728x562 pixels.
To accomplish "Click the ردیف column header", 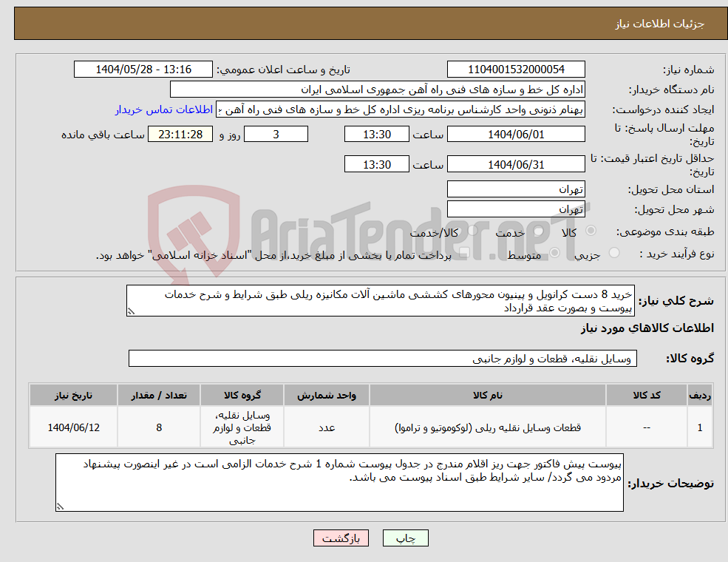I will pos(700,396).
